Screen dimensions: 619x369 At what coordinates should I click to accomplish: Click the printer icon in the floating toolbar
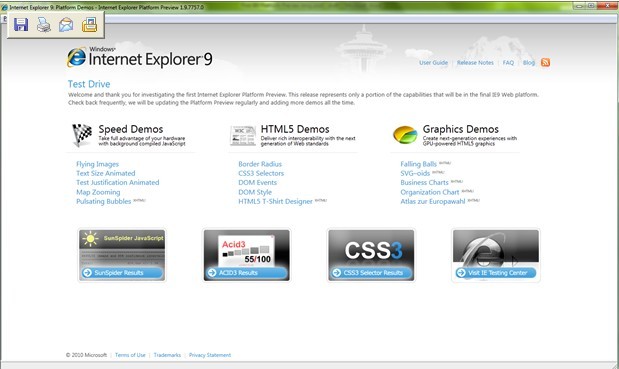point(44,25)
